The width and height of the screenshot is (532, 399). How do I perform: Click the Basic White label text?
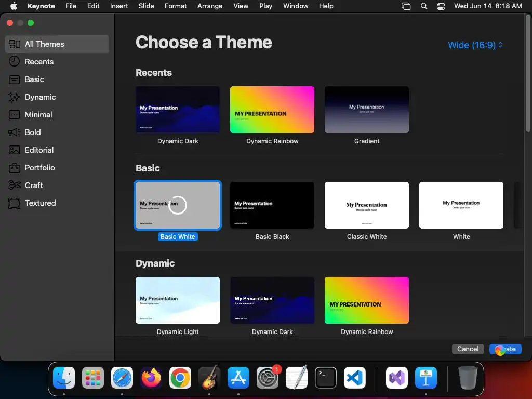[178, 236]
